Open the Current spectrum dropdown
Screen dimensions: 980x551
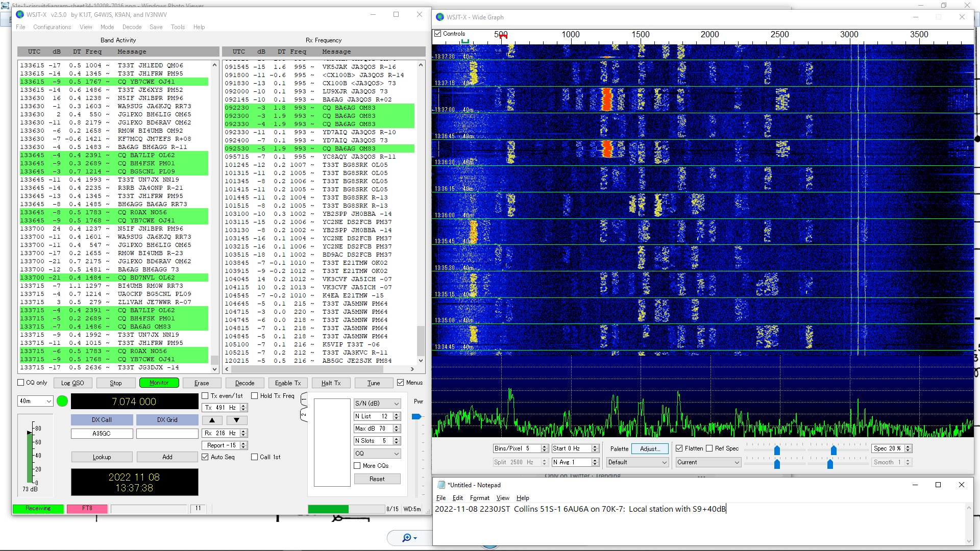point(708,462)
